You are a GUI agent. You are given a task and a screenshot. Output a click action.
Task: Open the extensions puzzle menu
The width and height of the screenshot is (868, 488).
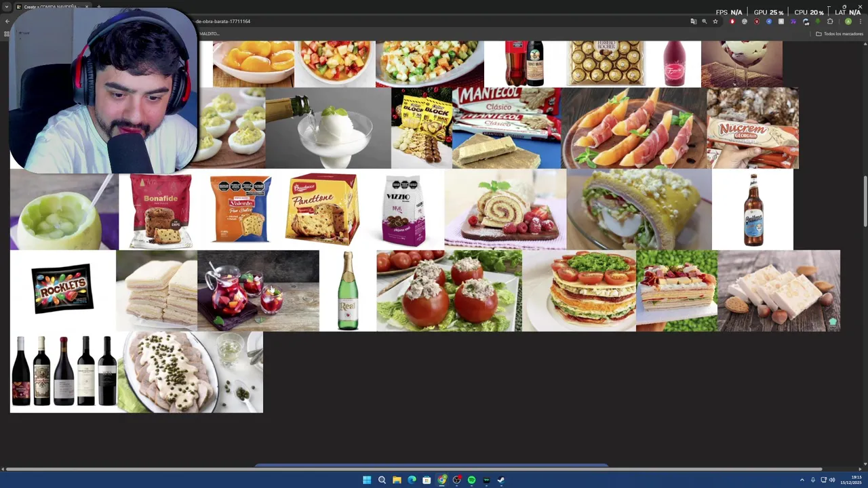(830, 22)
